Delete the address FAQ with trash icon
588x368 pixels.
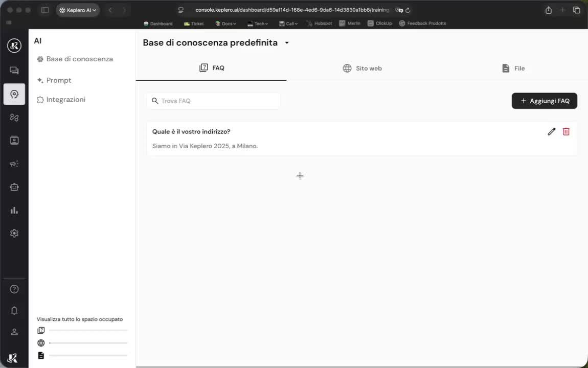[566, 131]
